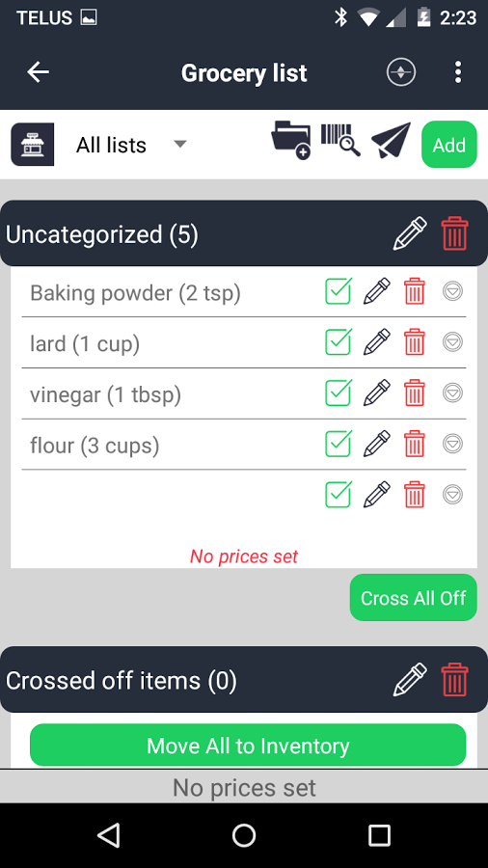Tap the paper plane send icon
This screenshot has width=488, height=868.
(x=392, y=141)
